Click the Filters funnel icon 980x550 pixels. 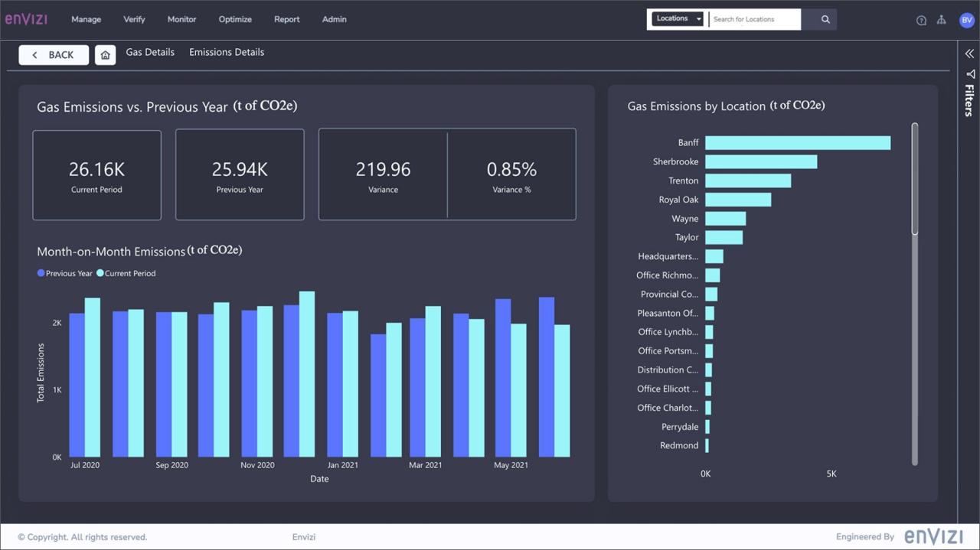[x=970, y=74]
